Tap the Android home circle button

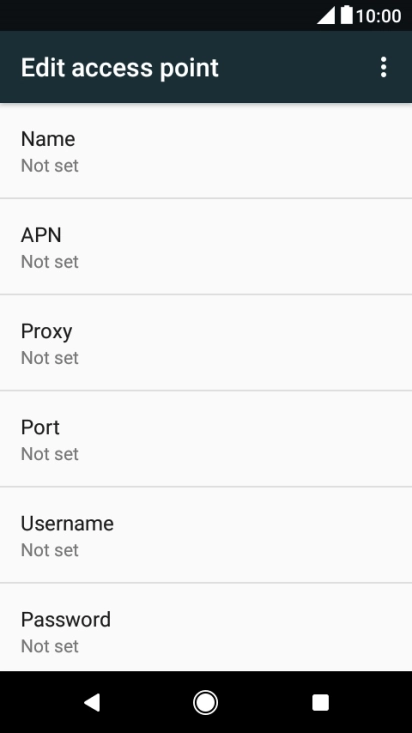[x=205, y=702]
